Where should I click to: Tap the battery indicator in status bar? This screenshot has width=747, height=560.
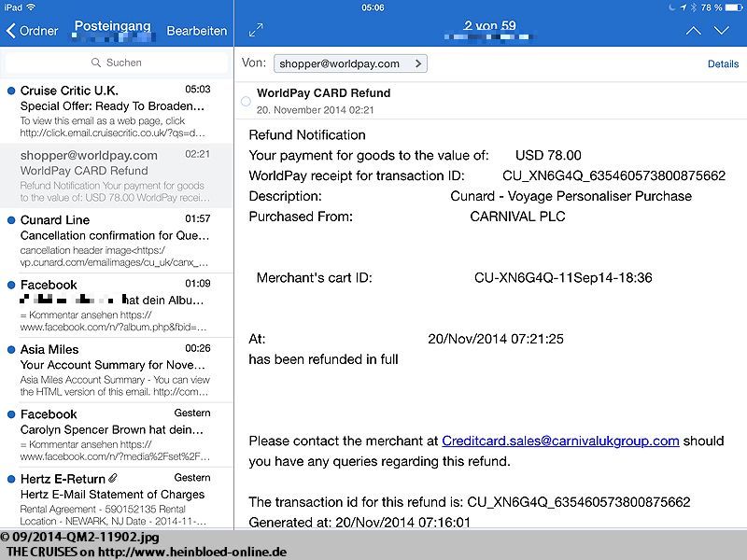[x=733, y=7]
